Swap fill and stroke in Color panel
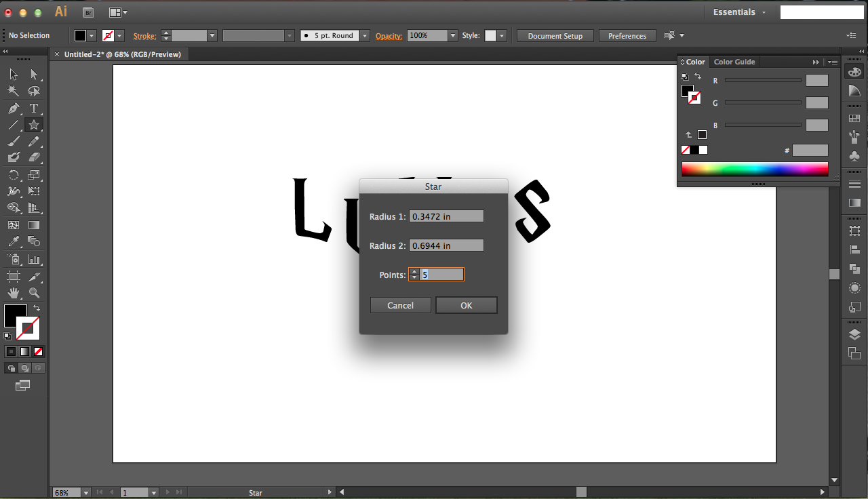Screen dimensions: 868x499 (x=698, y=77)
